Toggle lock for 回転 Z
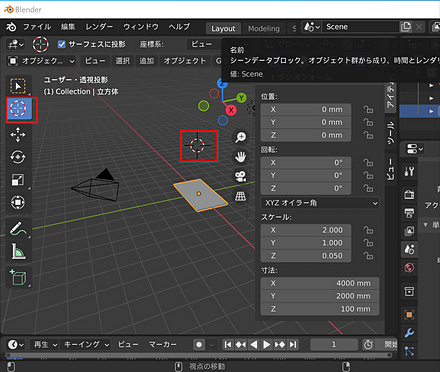The width and height of the screenshot is (440, 372). [368, 188]
